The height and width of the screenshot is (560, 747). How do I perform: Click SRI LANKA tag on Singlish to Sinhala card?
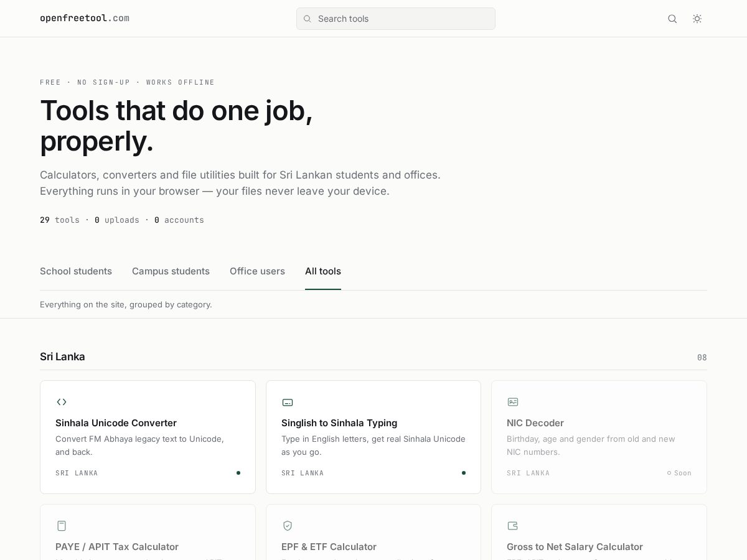pyautogui.click(x=303, y=473)
